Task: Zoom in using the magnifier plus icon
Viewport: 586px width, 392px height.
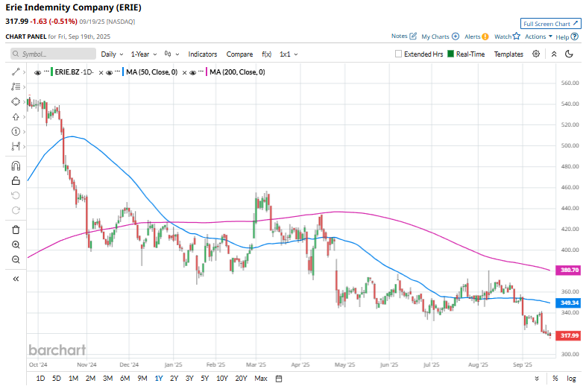Action: [16, 244]
